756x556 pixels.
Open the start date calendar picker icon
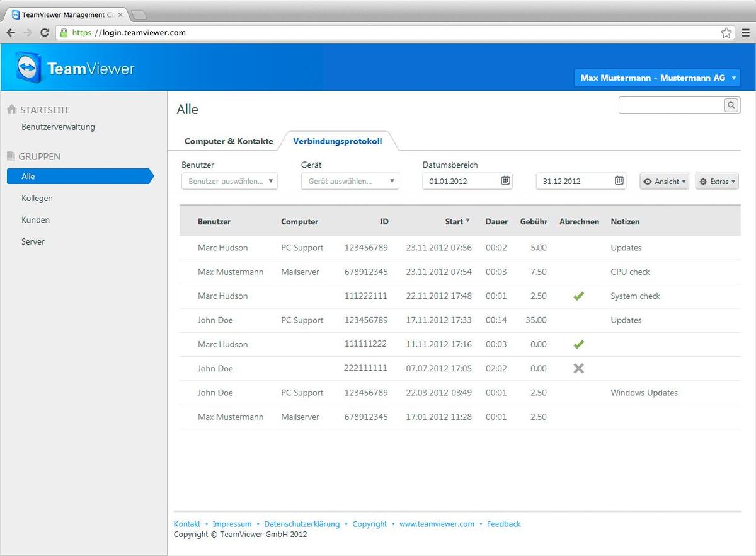coord(505,181)
